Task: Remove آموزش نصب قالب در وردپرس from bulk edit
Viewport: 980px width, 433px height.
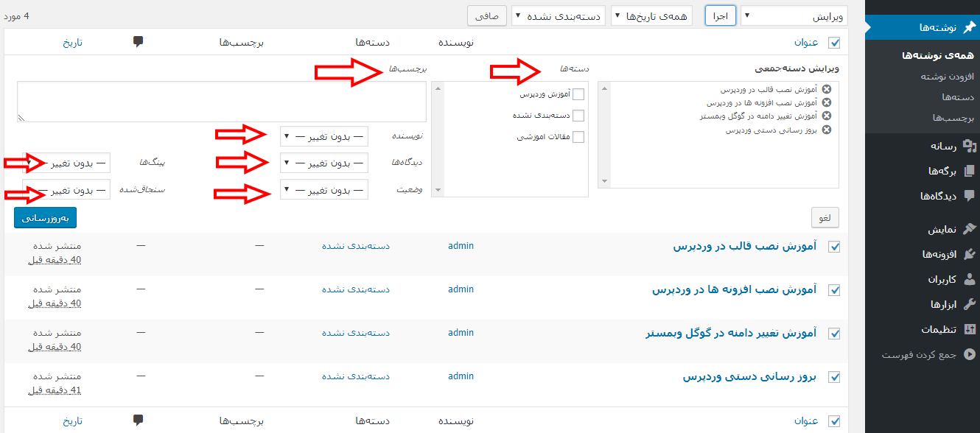Action: [x=826, y=88]
